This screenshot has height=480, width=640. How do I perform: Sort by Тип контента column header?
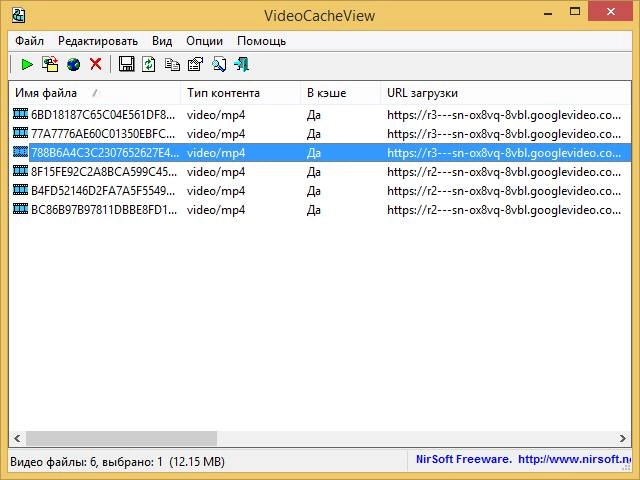click(241, 93)
